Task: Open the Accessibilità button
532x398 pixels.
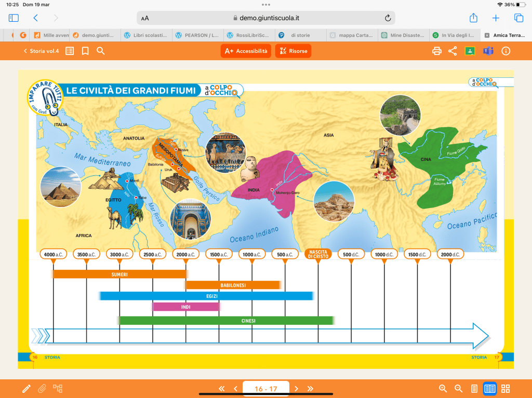Action: point(246,51)
